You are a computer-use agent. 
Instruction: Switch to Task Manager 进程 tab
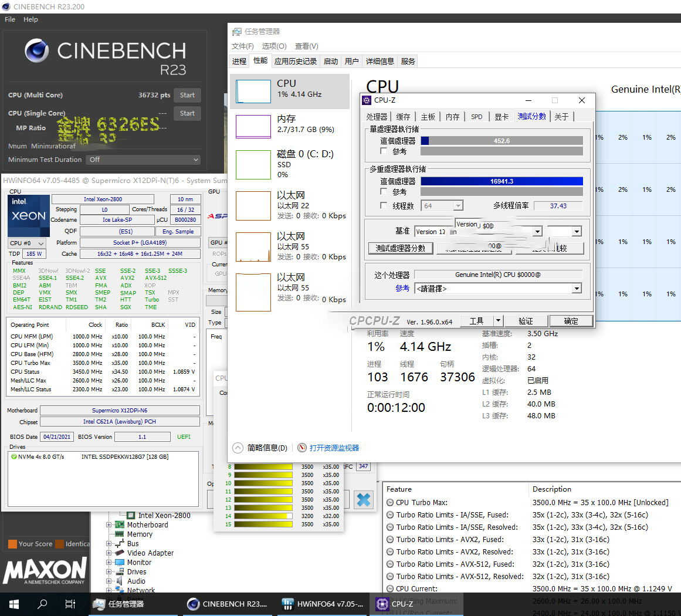click(x=239, y=61)
